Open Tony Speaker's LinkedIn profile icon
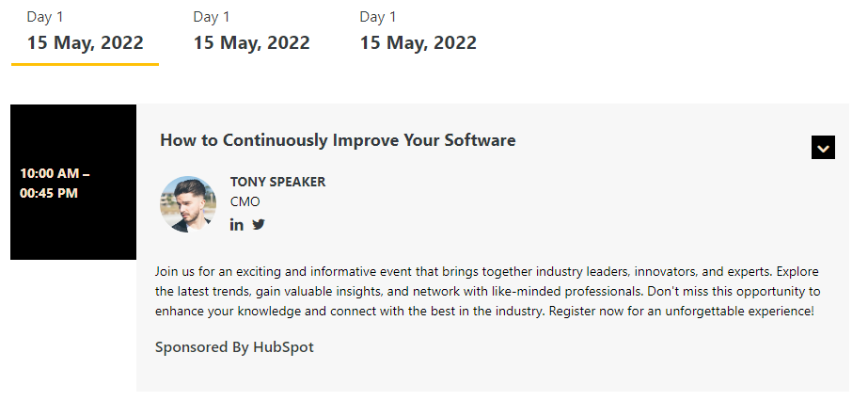868x417 pixels. point(236,224)
